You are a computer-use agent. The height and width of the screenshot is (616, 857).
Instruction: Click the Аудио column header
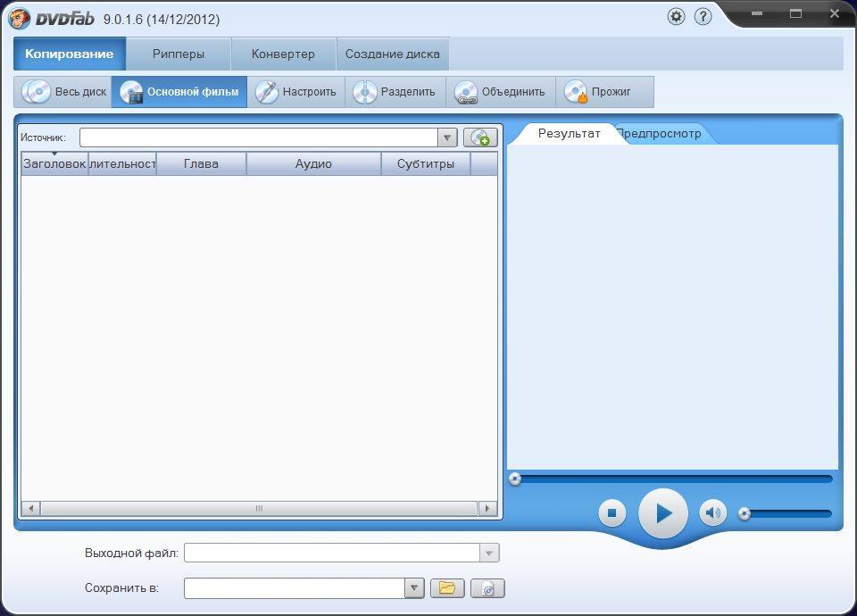pos(313,164)
